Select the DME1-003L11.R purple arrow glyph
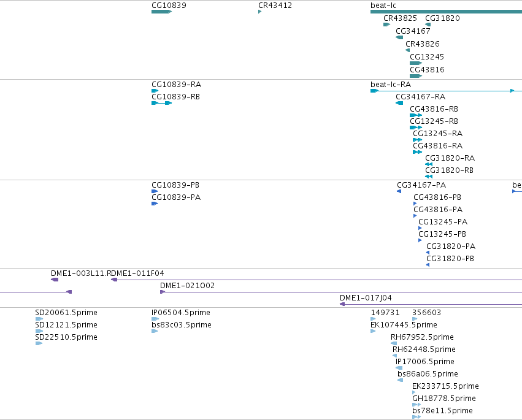The width and height of the screenshot is (522, 420). pyautogui.click(x=55, y=280)
